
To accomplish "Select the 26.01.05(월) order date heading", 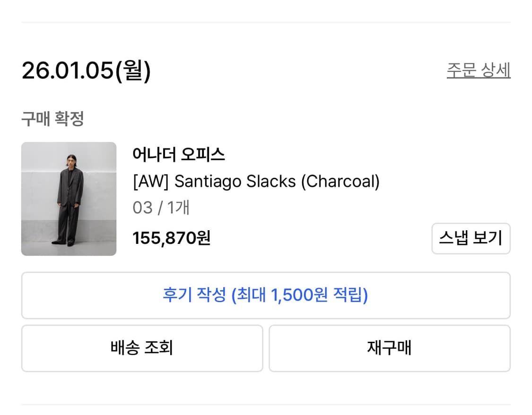I will [86, 71].
